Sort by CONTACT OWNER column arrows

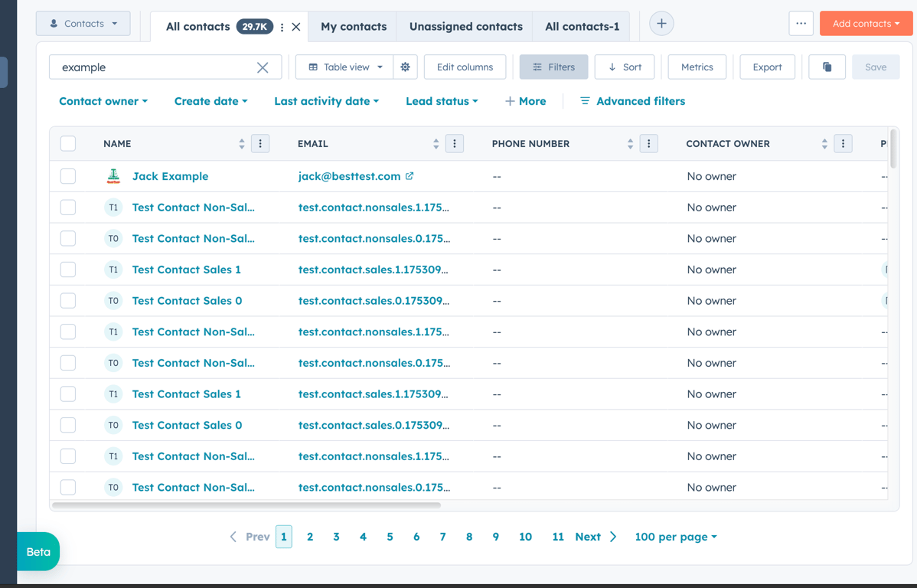click(x=824, y=144)
